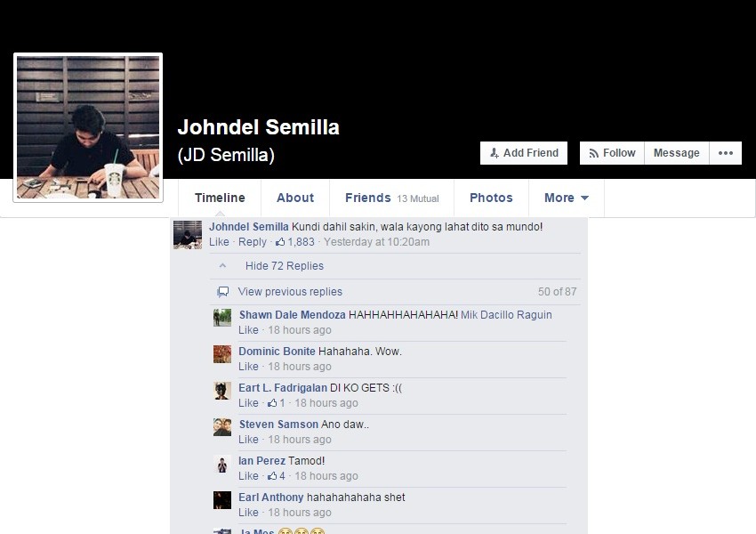Switch to the About tab
The image size is (756, 534).
295,198
